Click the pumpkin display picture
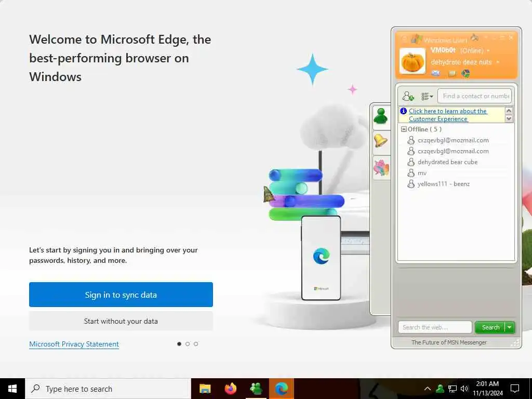Screen dimensions: 532x399 pos(412,61)
